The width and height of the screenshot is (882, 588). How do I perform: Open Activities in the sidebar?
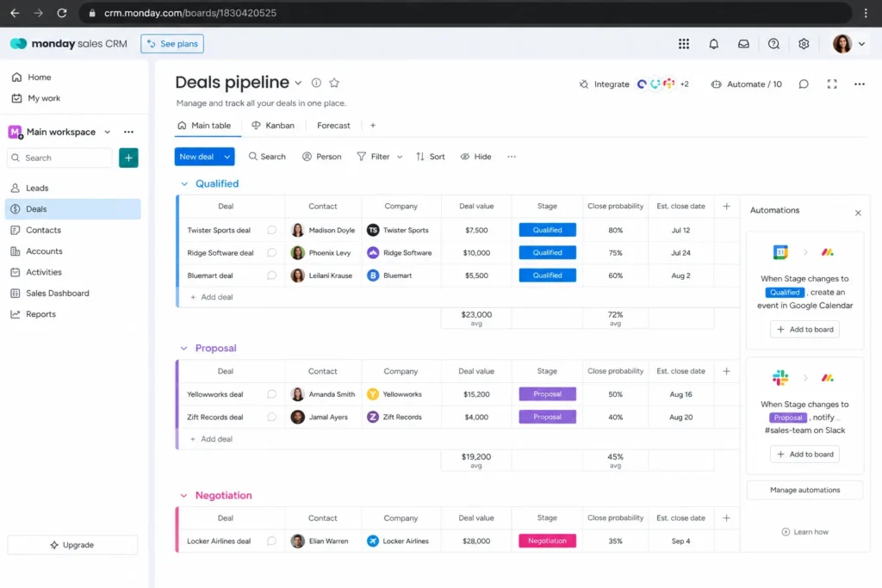[x=73, y=272]
